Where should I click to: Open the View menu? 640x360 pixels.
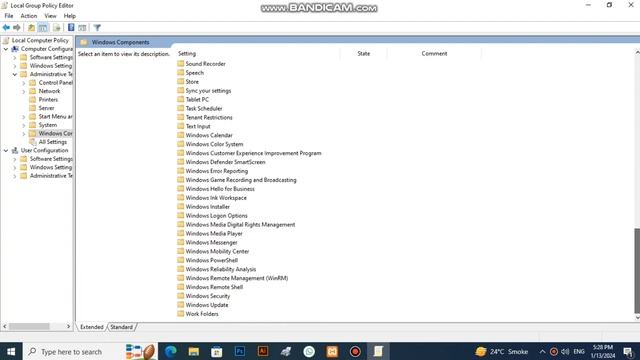[x=50, y=16]
